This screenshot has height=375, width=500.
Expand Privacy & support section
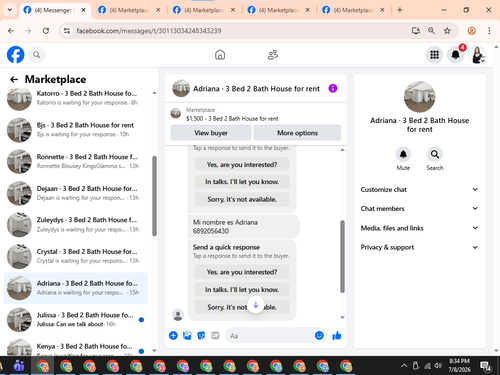(x=419, y=247)
